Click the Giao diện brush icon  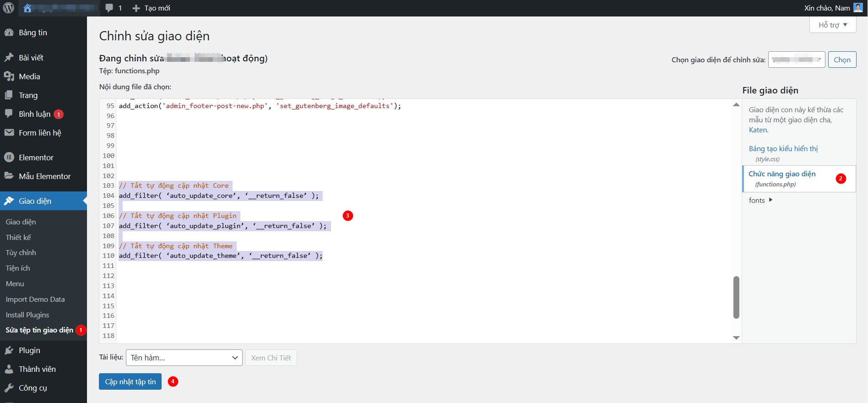tap(9, 201)
